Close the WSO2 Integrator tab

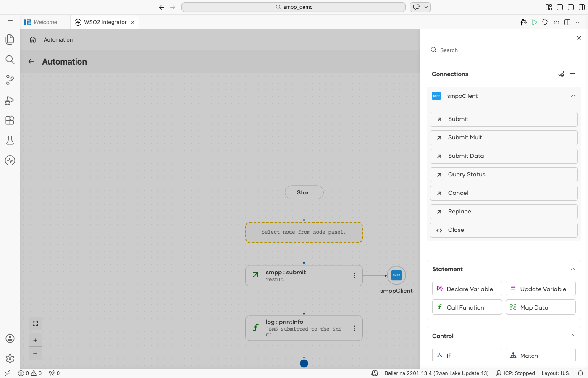pyautogui.click(x=133, y=22)
